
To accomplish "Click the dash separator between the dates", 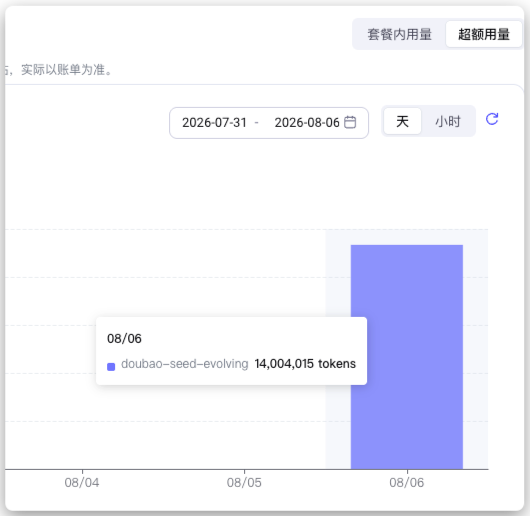I will pos(257,123).
